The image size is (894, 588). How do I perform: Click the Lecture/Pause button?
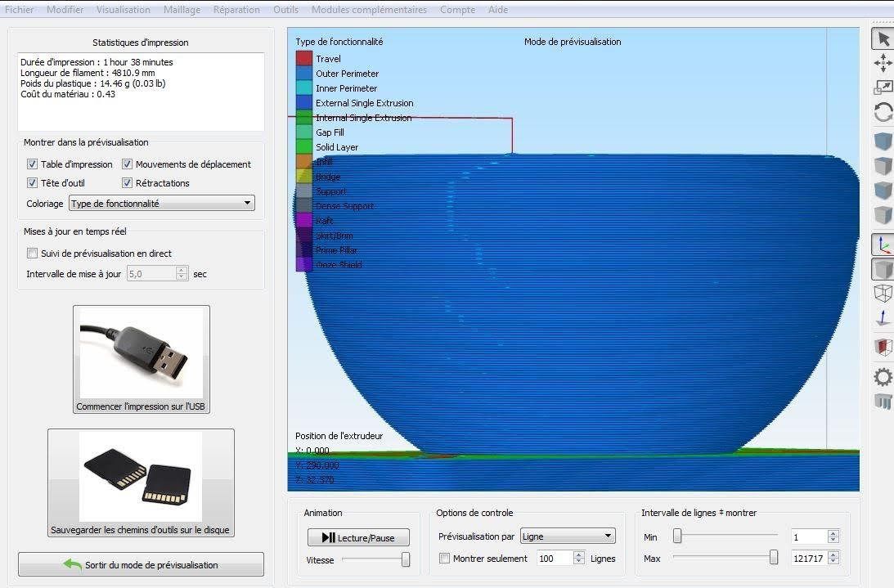pos(358,537)
